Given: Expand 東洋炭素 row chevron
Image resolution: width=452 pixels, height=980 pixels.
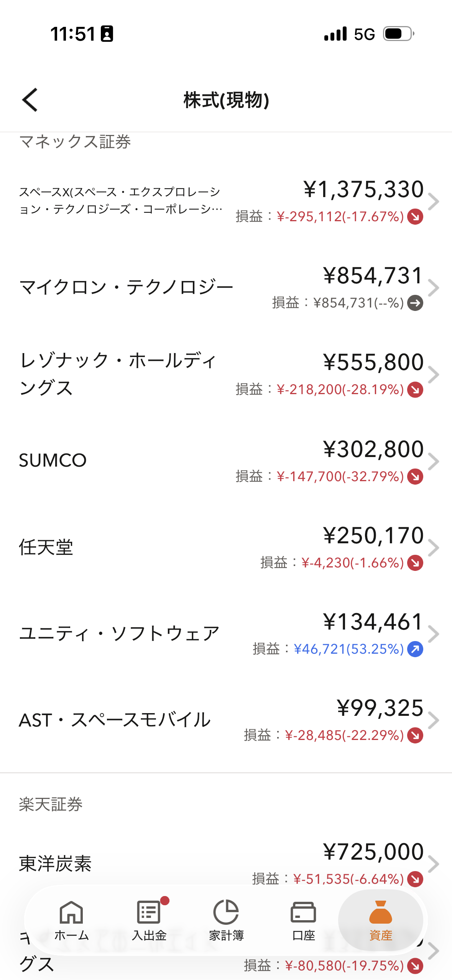Looking at the screenshot, I should 434,864.
